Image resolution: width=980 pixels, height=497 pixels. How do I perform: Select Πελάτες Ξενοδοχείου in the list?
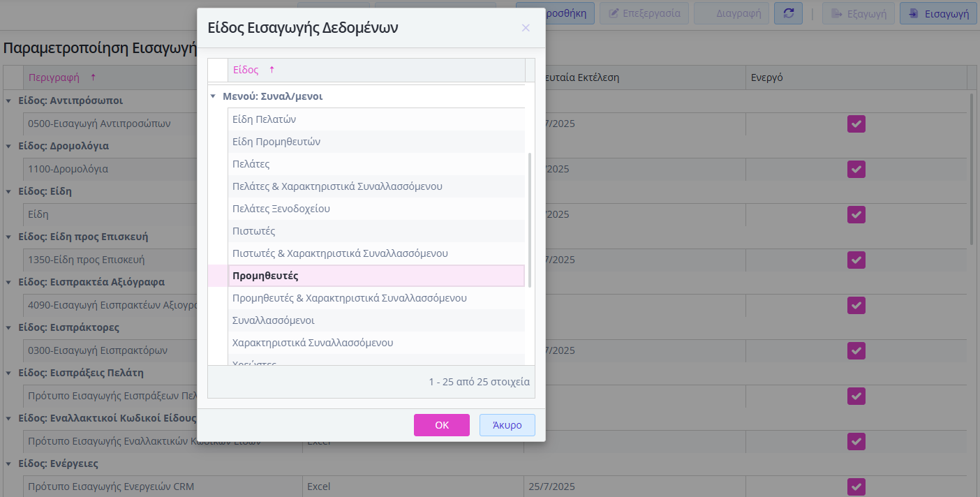(376, 209)
